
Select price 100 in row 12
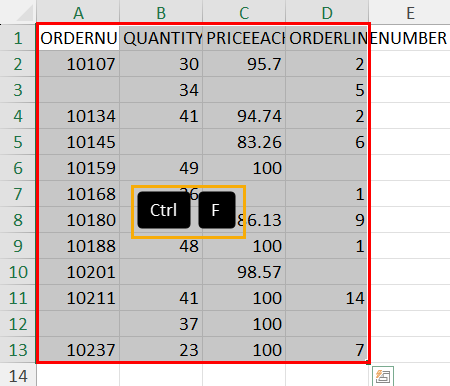[244, 324]
